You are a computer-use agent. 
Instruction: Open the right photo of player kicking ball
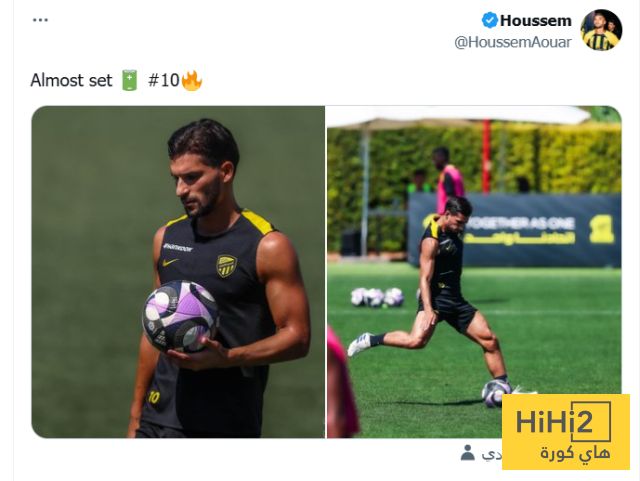tap(474, 272)
